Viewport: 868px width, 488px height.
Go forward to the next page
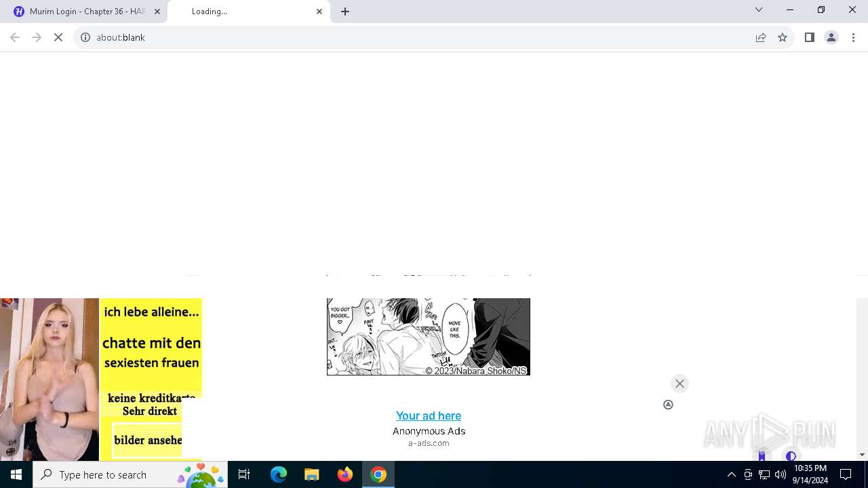pyautogui.click(x=37, y=37)
